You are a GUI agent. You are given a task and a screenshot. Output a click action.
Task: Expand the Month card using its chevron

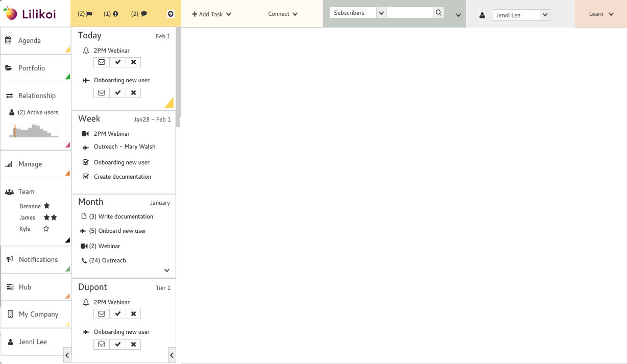166,270
